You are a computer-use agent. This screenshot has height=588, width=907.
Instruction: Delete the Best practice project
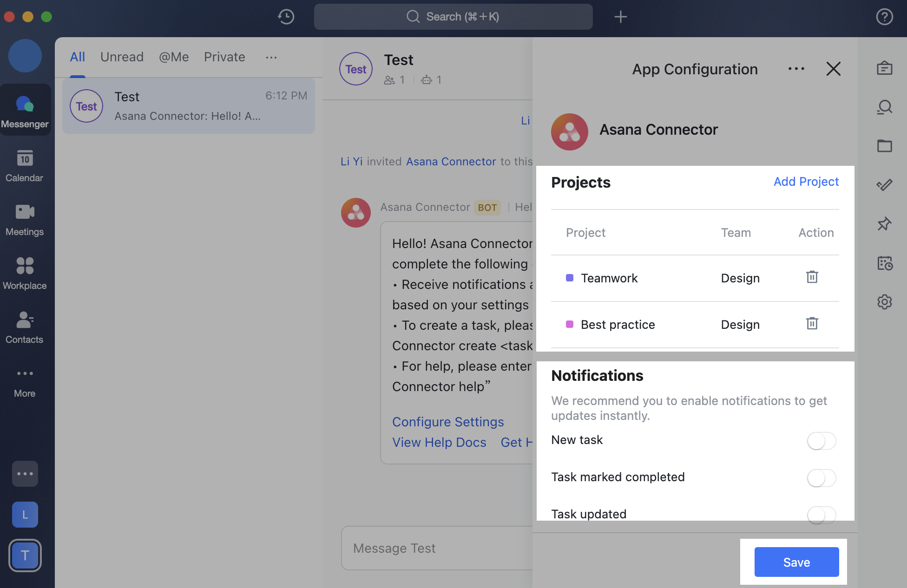(812, 323)
